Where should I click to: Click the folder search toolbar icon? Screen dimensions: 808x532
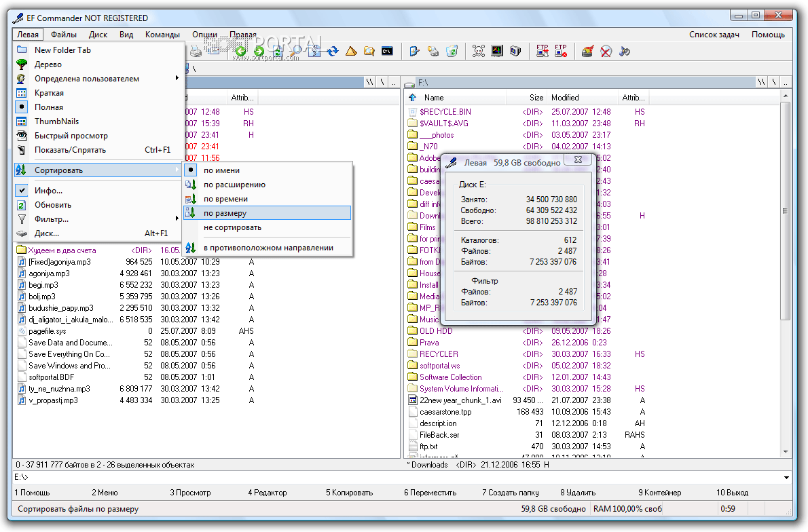(x=369, y=51)
